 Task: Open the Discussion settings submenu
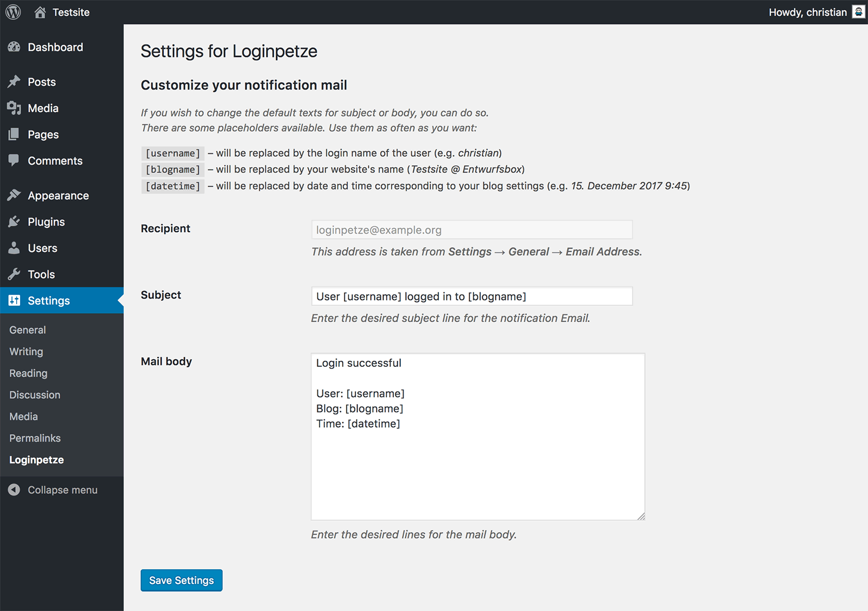[35, 395]
